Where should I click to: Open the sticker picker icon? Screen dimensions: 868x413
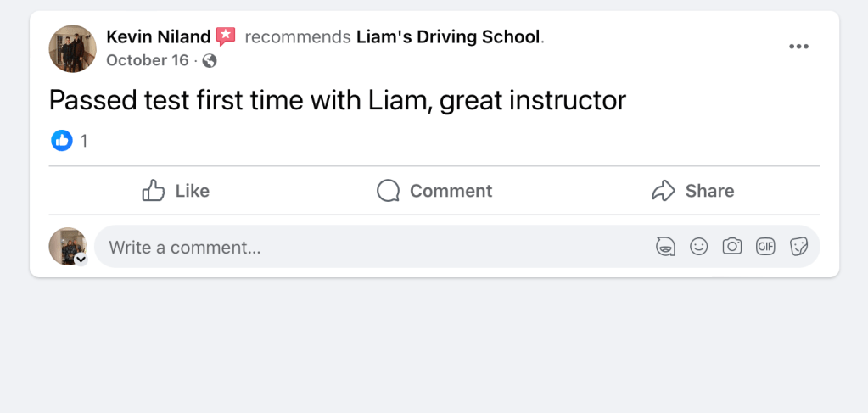pyautogui.click(x=798, y=247)
